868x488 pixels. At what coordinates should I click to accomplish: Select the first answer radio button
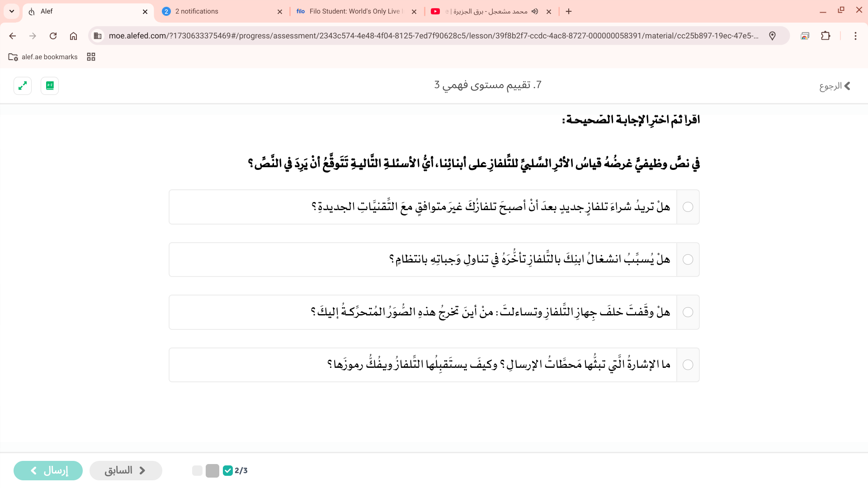click(x=688, y=207)
